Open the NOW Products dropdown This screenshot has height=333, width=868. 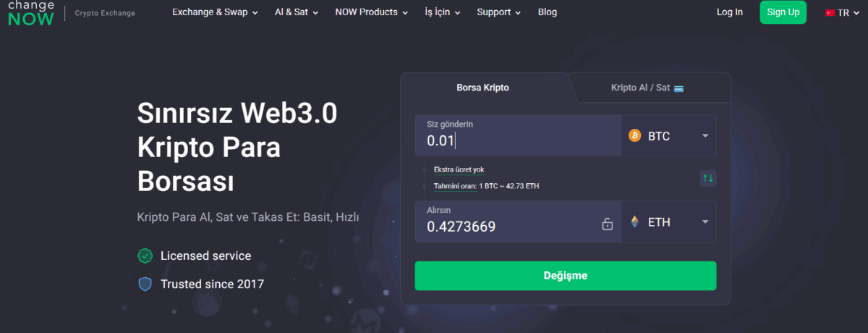(371, 12)
